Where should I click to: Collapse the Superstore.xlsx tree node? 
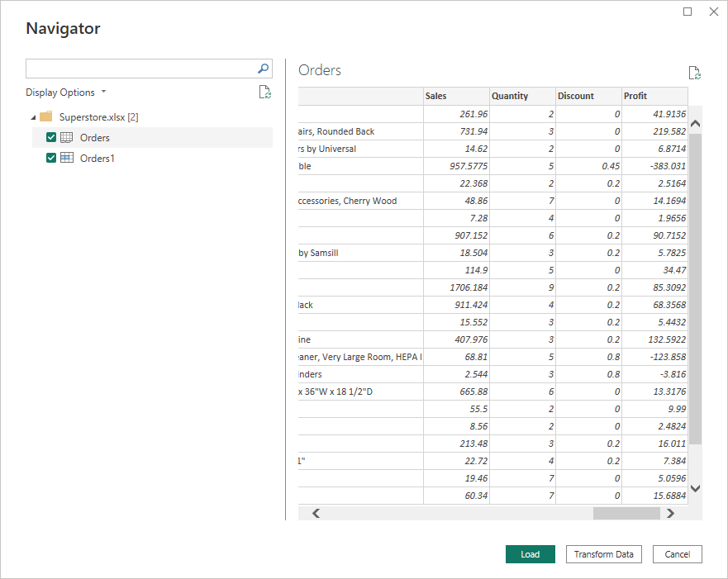coord(32,117)
